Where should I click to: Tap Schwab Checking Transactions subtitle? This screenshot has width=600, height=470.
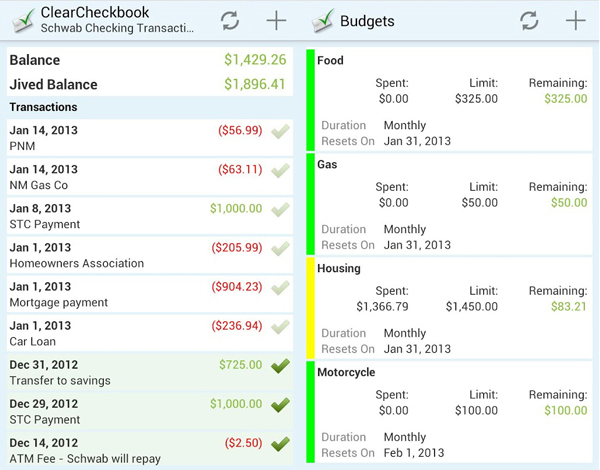pos(117,28)
